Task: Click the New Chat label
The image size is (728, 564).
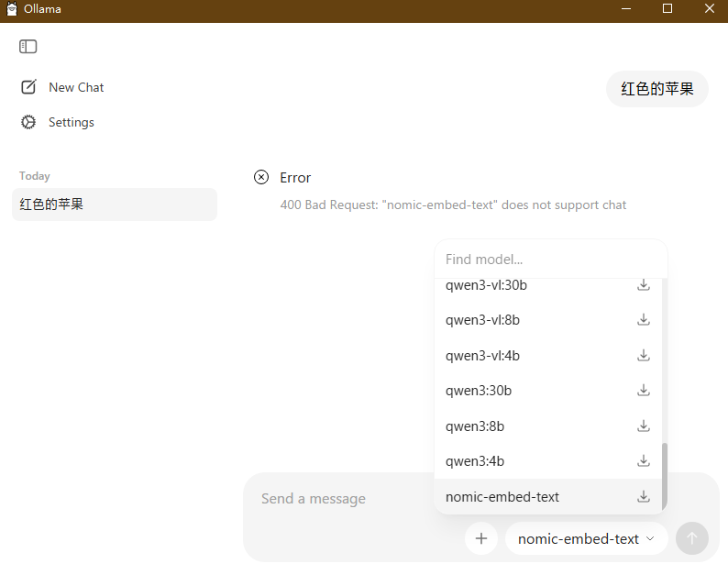Action: coord(76,87)
